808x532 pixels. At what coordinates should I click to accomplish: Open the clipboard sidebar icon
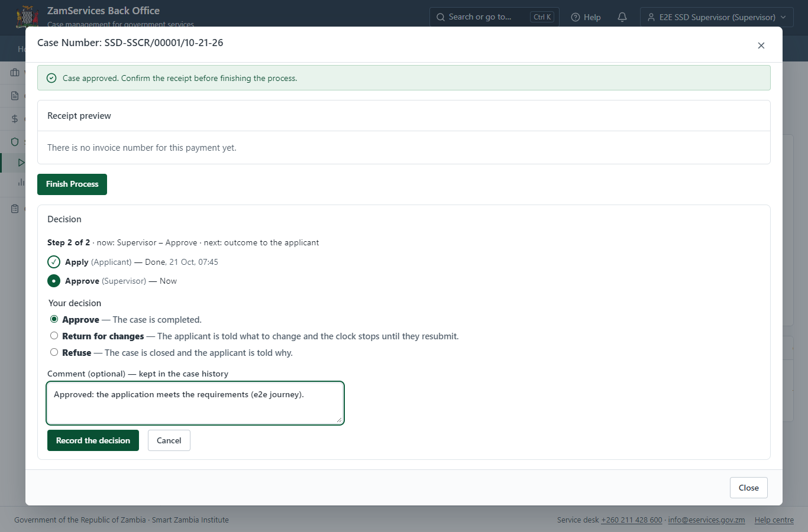point(15,209)
